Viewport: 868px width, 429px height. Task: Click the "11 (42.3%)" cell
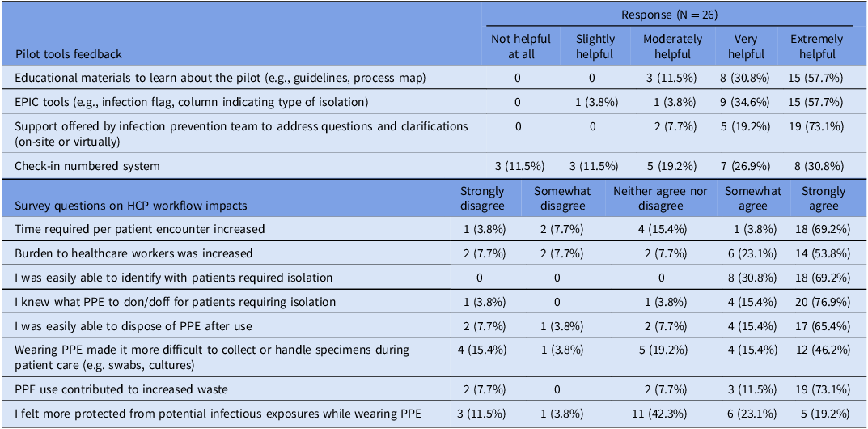tap(660, 414)
